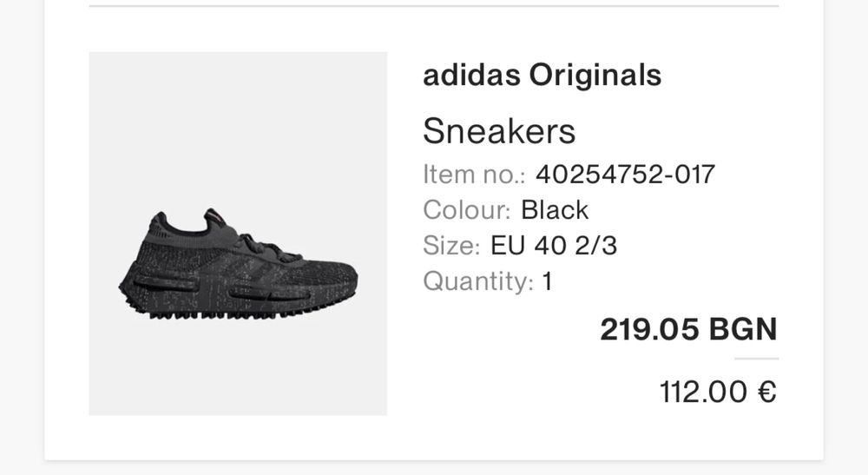Click the 'Colour:' label
This screenshot has height=475, width=868.
tap(467, 210)
